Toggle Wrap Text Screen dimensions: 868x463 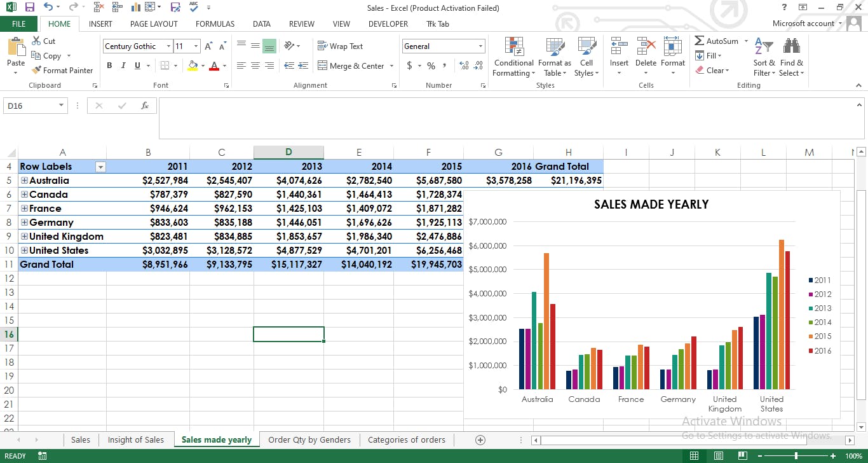341,46
